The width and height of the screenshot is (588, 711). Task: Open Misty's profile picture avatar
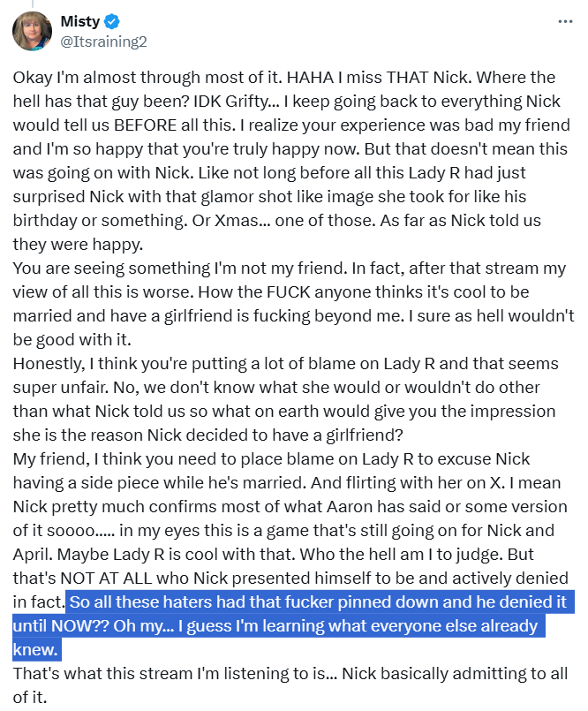click(x=32, y=31)
